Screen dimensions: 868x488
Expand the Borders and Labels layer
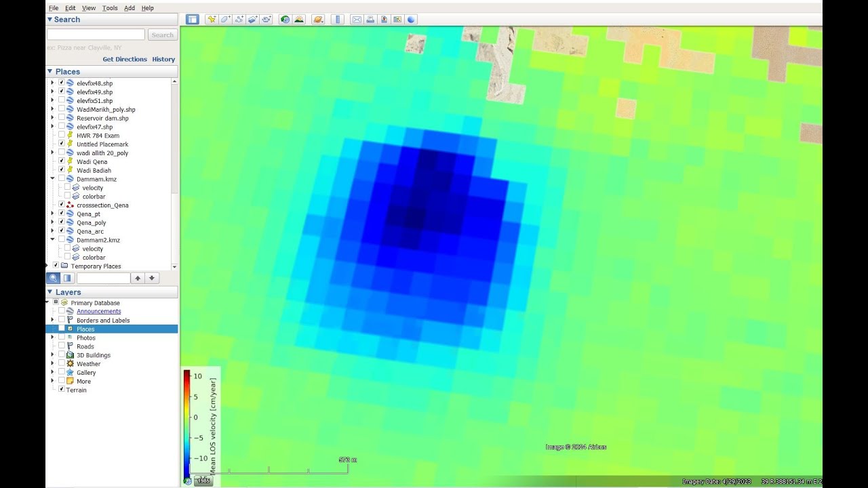(x=53, y=320)
